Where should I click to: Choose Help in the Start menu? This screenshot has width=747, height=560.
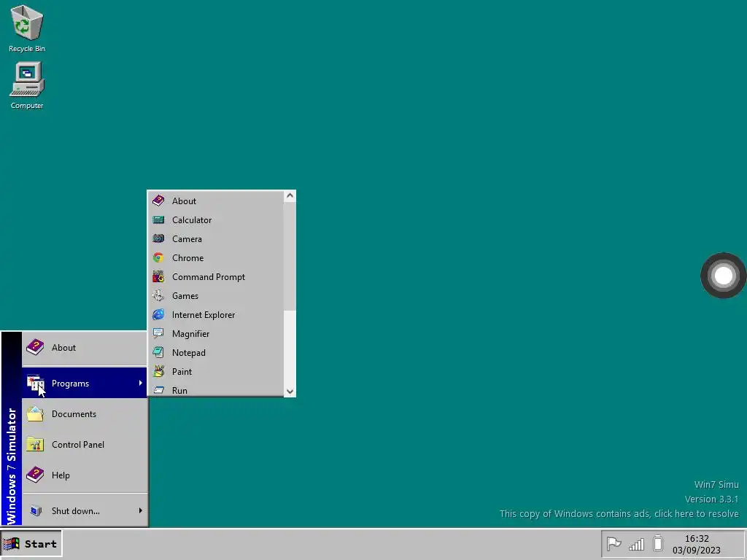85,475
